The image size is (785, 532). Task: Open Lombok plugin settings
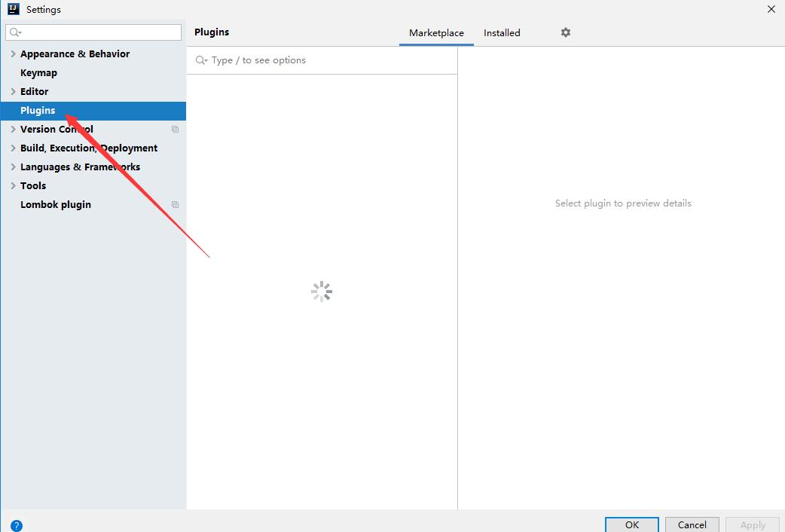tap(56, 204)
